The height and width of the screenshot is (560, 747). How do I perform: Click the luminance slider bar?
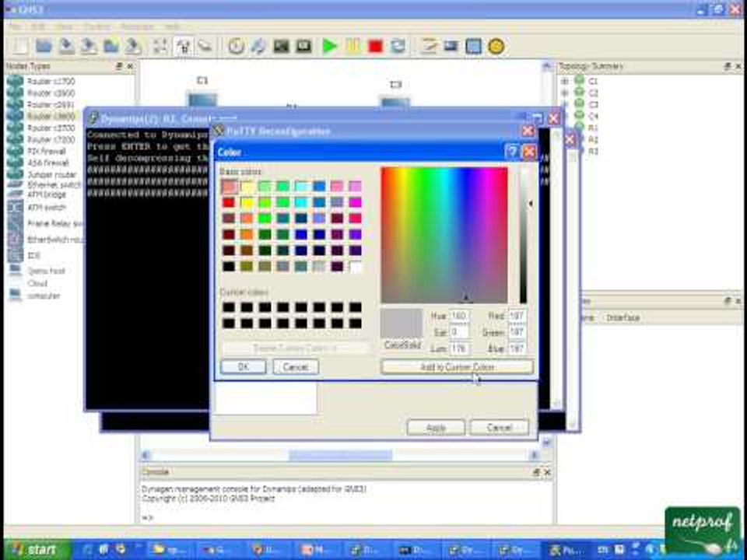523,235
